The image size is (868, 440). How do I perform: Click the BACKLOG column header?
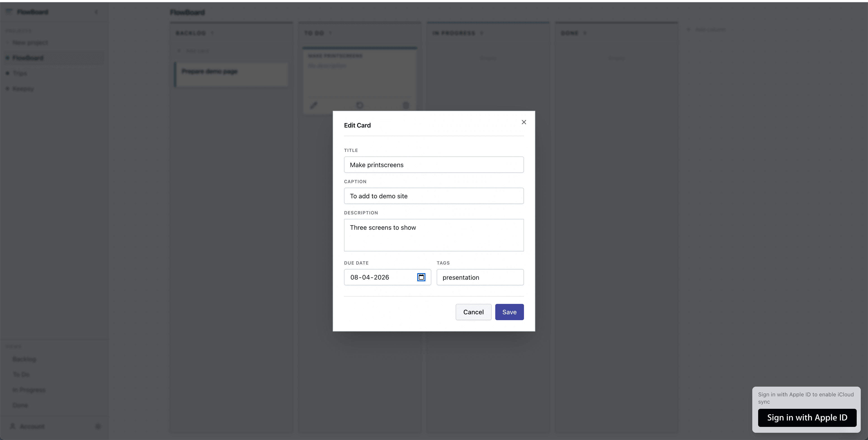(191, 33)
